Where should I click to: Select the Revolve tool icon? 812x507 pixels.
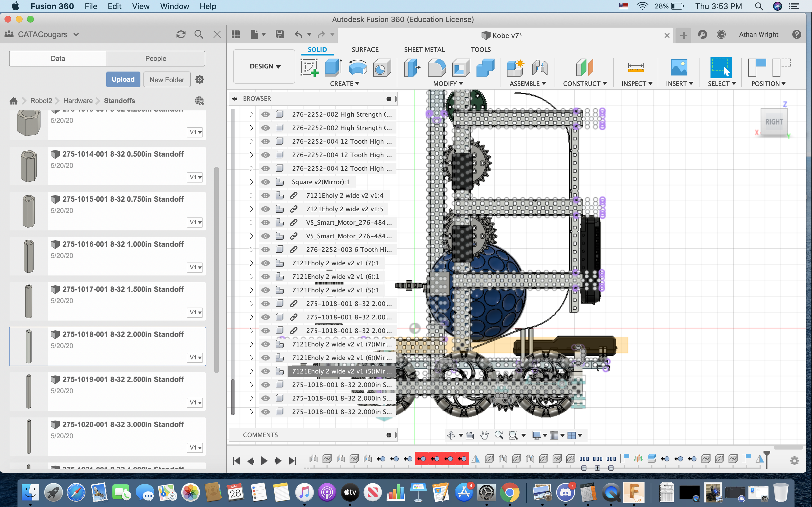pyautogui.click(x=357, y=67)
